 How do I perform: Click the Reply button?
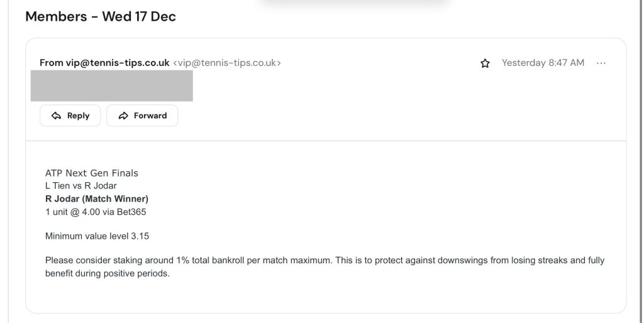coord(70,116)
